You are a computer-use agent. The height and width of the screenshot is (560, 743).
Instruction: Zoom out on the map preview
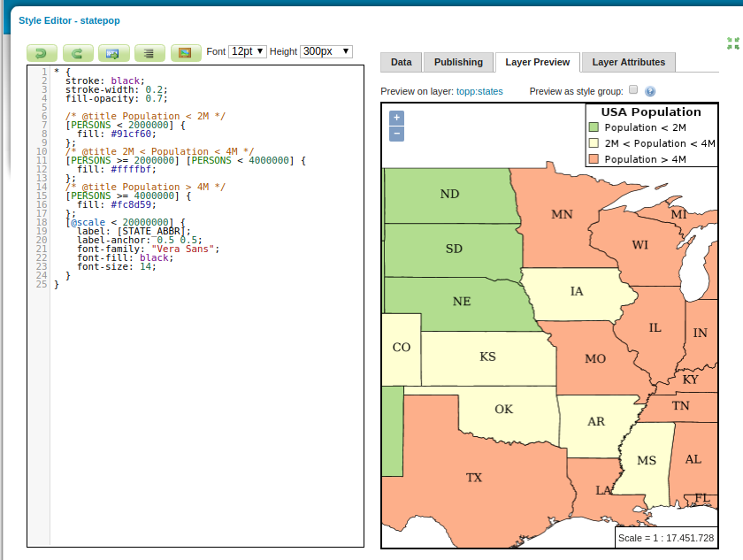coord(396,134)
